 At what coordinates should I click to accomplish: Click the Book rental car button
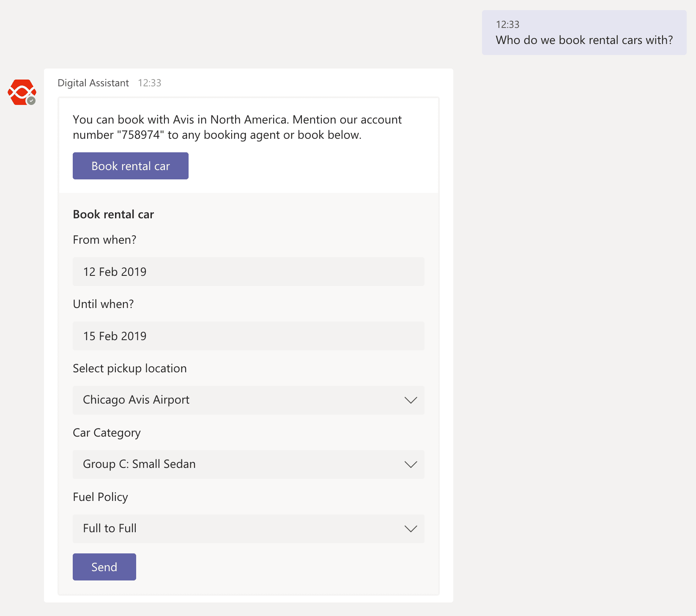pyautogui.click(x=131, y=166)
